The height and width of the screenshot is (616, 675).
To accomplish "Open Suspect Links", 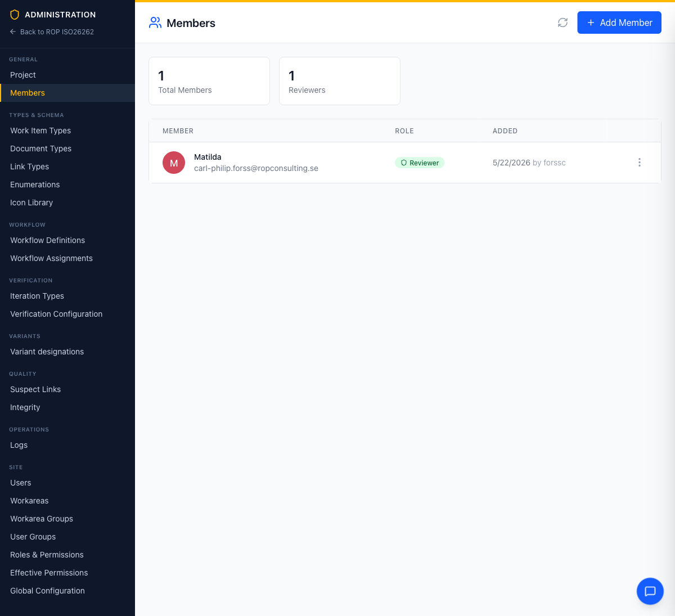I will (67, 389).
